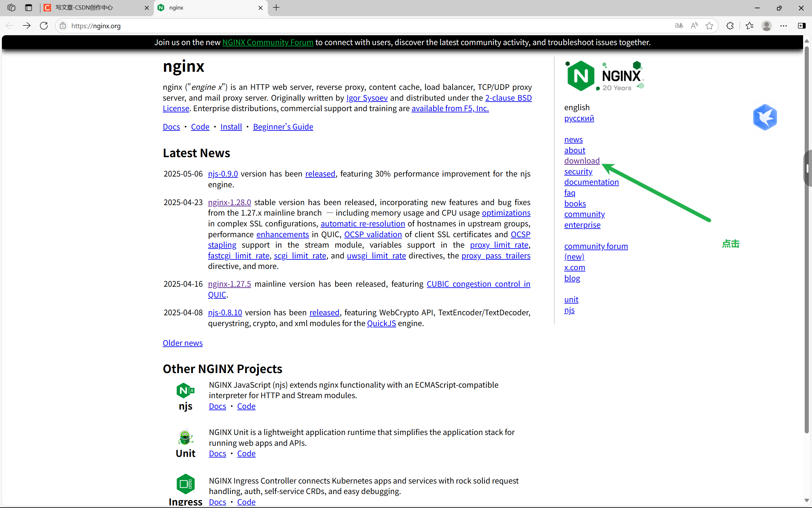
Task: Click the translate page icon
Action: coord(679,25)
